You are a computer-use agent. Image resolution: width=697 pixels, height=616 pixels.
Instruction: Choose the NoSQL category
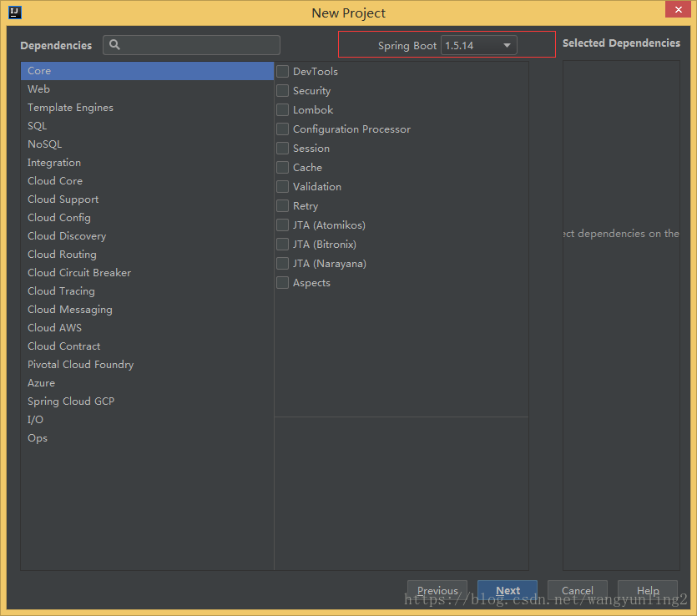tap(147, 144)
